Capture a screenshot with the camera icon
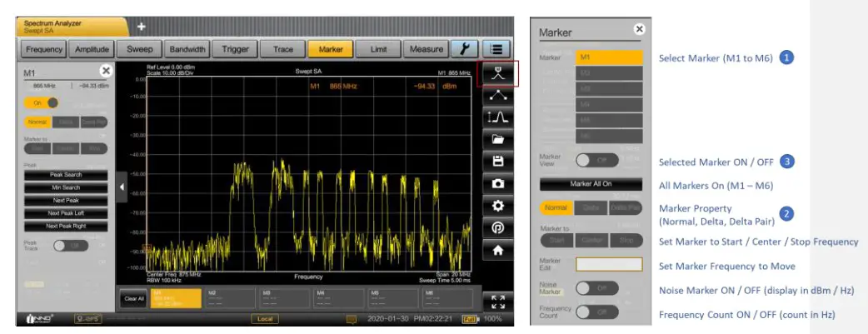 pyautogui.click(x=497, y=183)
